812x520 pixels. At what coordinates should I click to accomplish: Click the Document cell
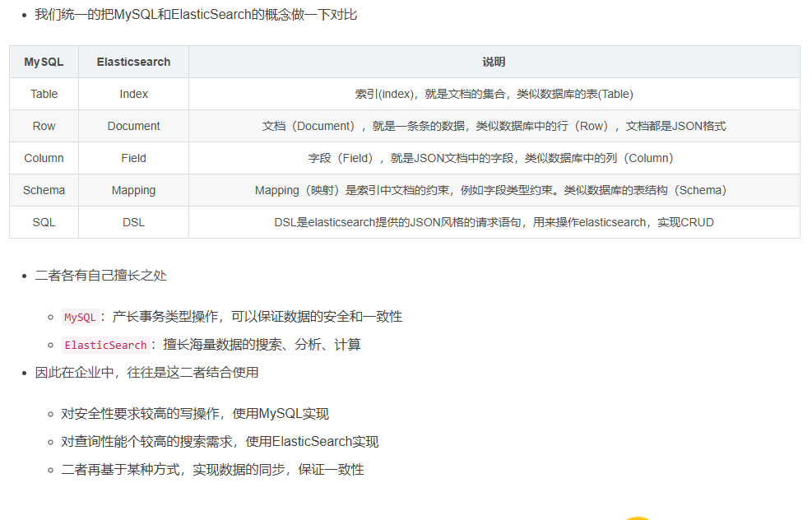pyautogui.click(x=133, y=127)
